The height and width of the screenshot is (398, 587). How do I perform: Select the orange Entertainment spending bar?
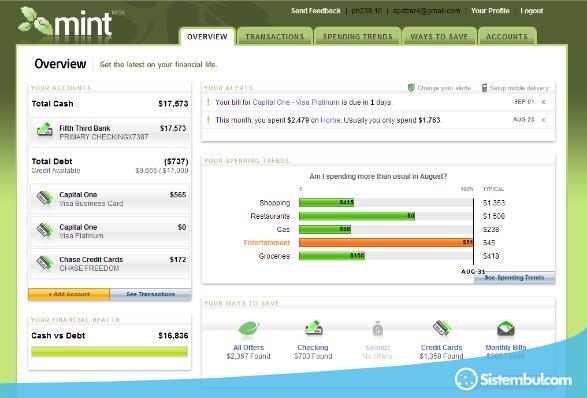[386, 243]
